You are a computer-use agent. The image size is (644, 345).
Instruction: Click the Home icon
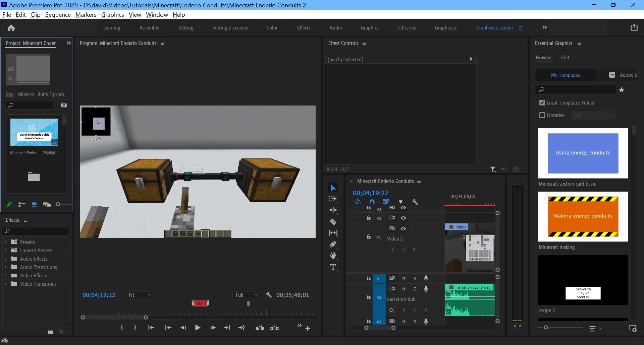pos(11,28)
